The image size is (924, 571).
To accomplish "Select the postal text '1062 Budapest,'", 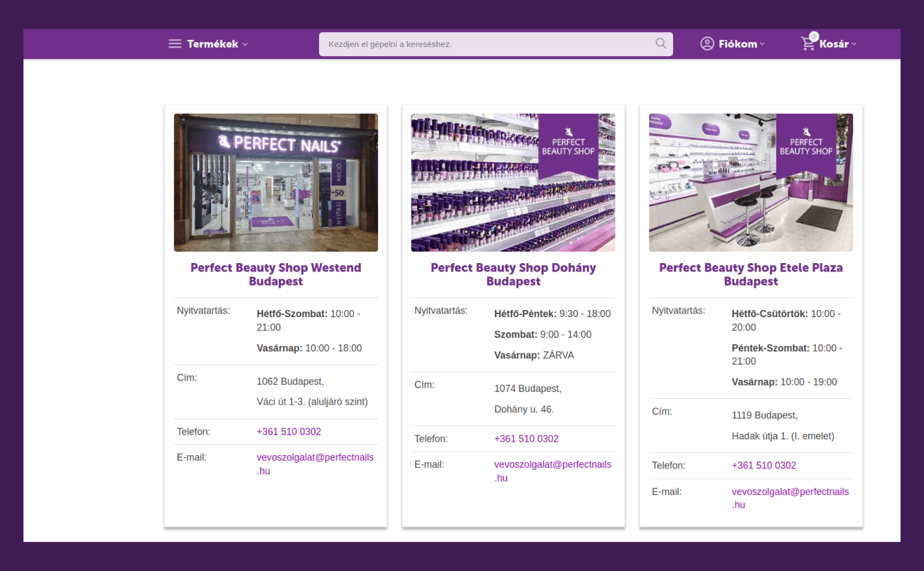I will pos(290,381).
